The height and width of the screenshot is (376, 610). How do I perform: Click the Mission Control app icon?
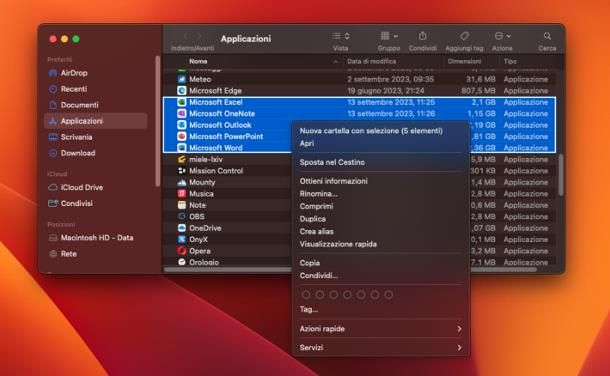tap(182, 171)
